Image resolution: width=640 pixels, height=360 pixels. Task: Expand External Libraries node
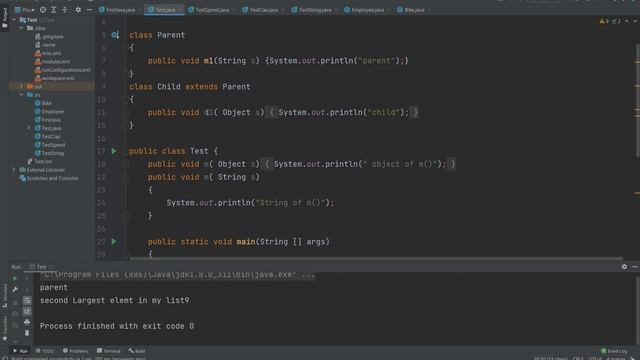pyautogui.click(x=14, y=170)
